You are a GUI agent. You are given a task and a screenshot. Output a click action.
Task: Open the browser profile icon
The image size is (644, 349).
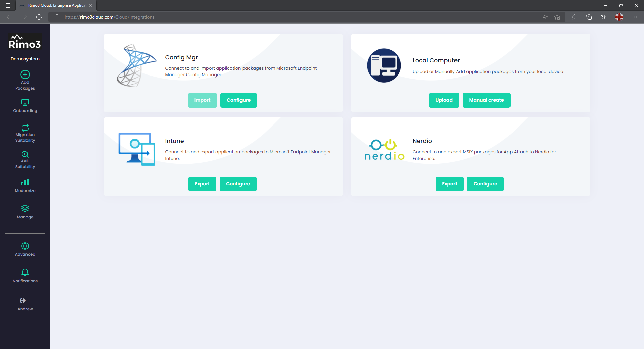[x=619, y=17]
